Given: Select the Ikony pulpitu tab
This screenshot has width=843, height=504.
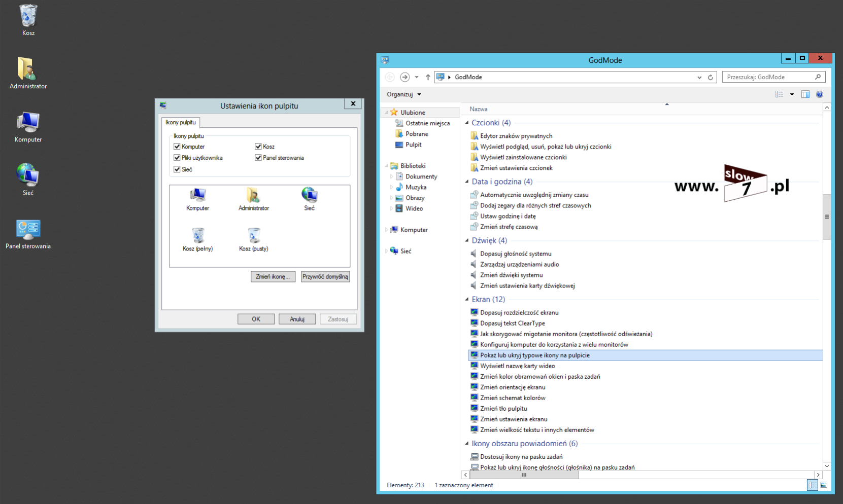Looking at the screenshot, I should point(181,122).
